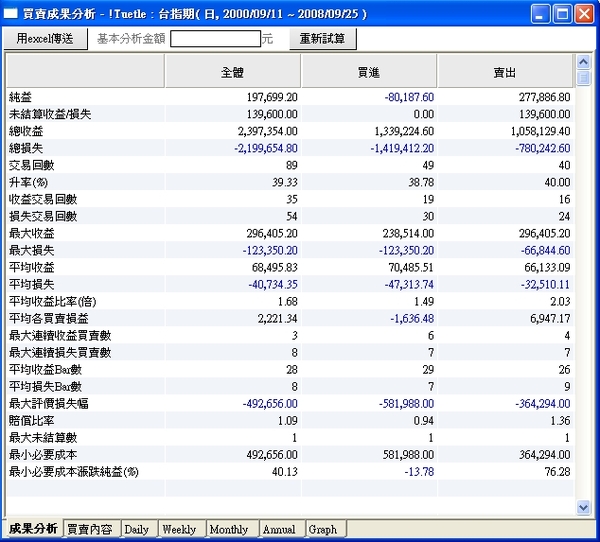Click the scrollbar up arrow
The width and height of the screenshot is (600, 542).
583,62
